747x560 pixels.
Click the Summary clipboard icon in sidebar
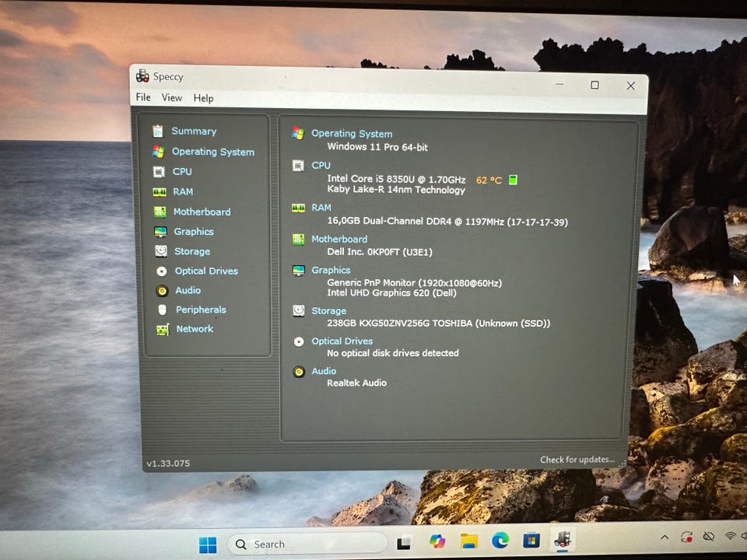click(158, 131)
